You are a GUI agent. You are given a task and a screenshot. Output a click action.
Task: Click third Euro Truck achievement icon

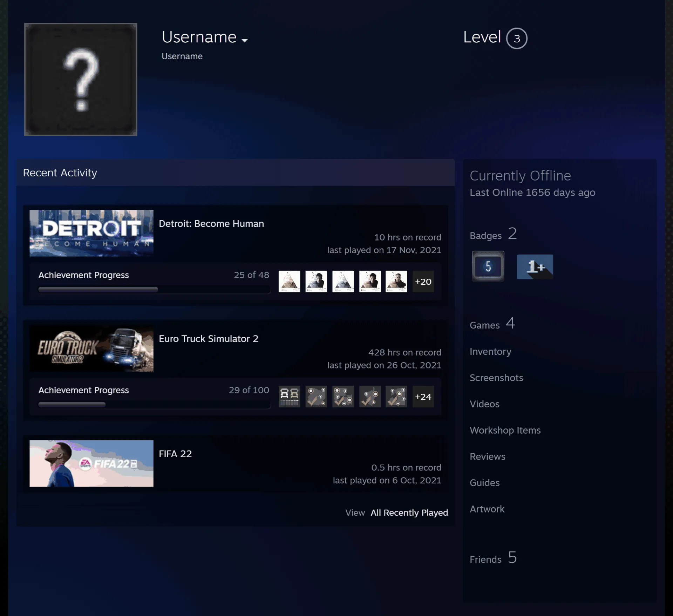(343, 397)
